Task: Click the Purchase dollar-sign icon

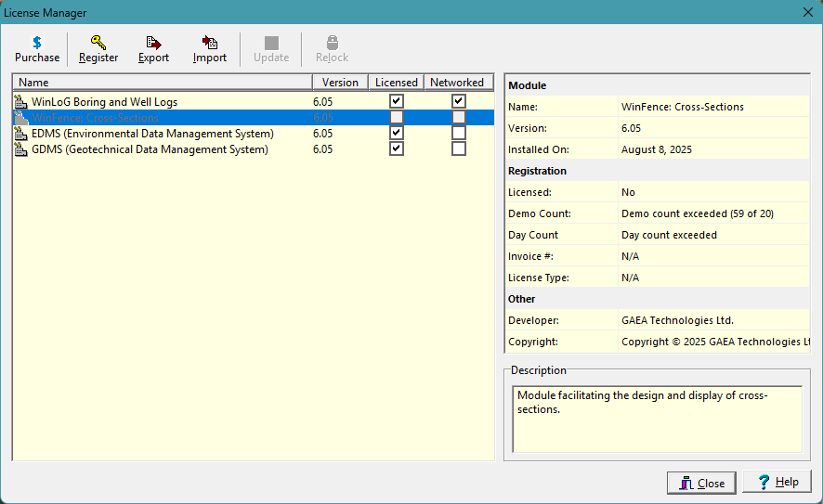Action: click(37, 43)
